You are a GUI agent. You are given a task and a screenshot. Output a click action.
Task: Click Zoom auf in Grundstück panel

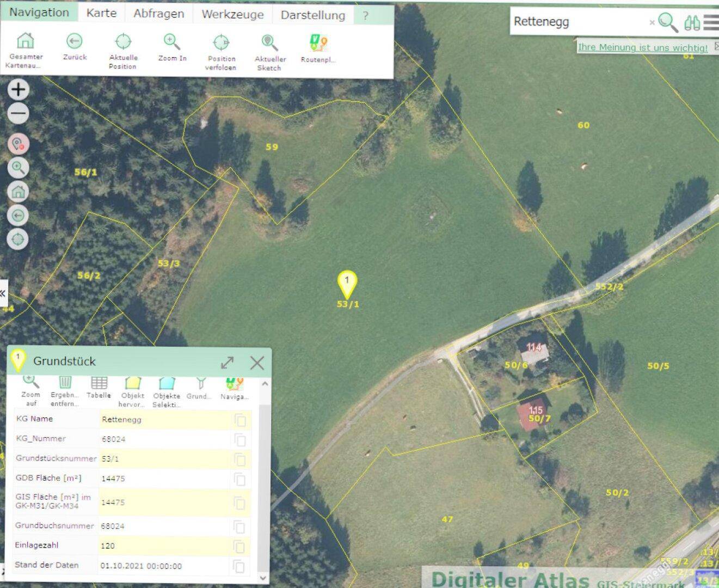[x=30, y=390]
